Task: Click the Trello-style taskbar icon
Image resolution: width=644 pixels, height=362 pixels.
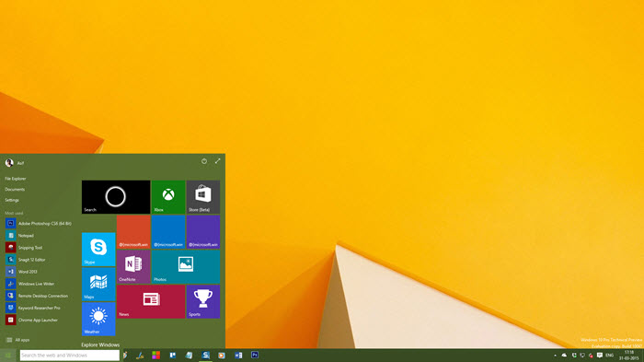Action: coord(173,356)
